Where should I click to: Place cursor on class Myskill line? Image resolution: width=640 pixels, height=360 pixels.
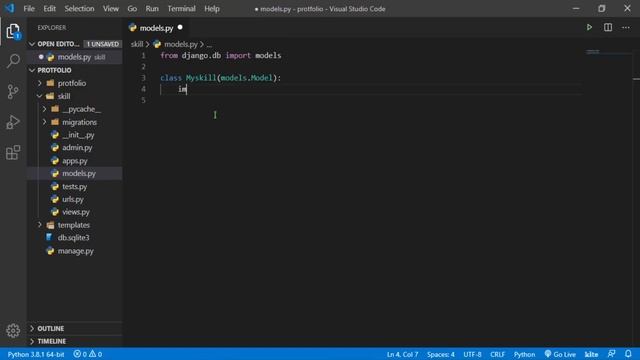(220, 78)
